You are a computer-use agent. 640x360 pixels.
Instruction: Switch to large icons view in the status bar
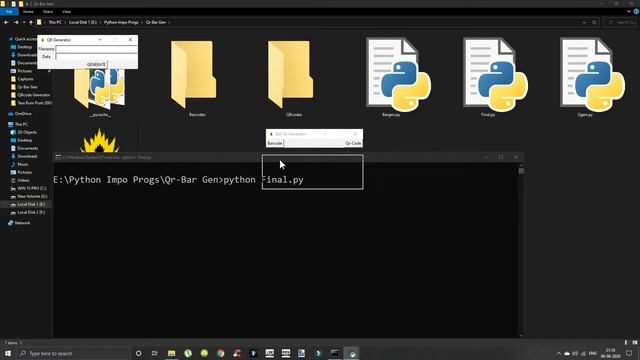tap(635, 342)
